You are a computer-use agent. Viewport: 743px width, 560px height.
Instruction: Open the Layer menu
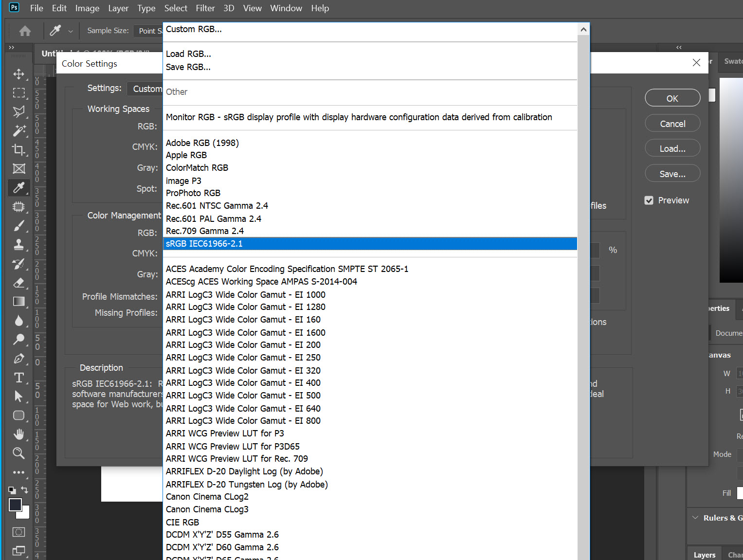click(x=118, y=8)
